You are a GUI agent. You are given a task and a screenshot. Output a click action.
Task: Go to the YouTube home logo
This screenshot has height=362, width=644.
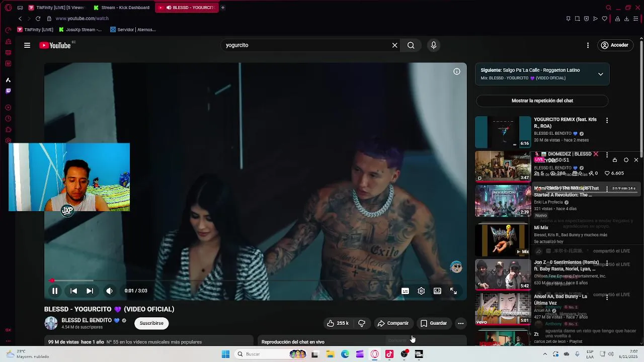(55, 45)
